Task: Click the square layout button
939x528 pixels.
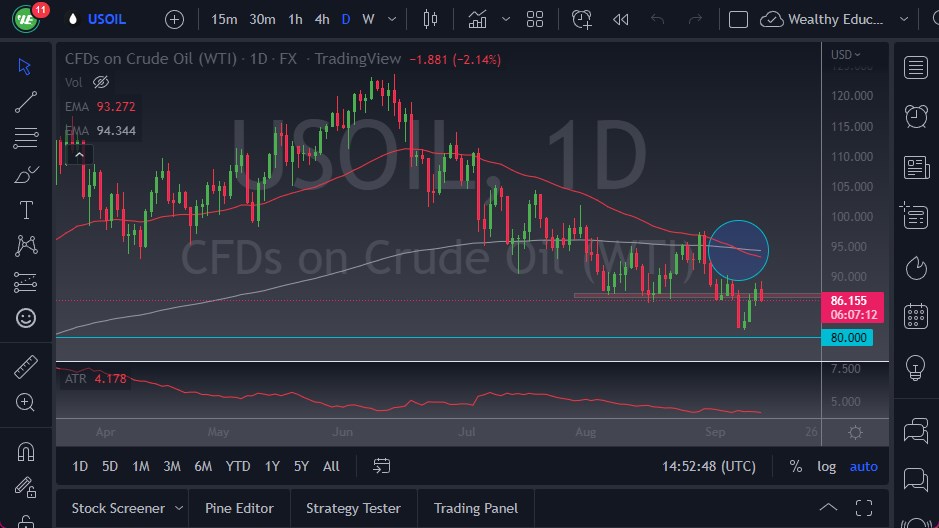Action: pyautogui.click(x=738, y=20)
